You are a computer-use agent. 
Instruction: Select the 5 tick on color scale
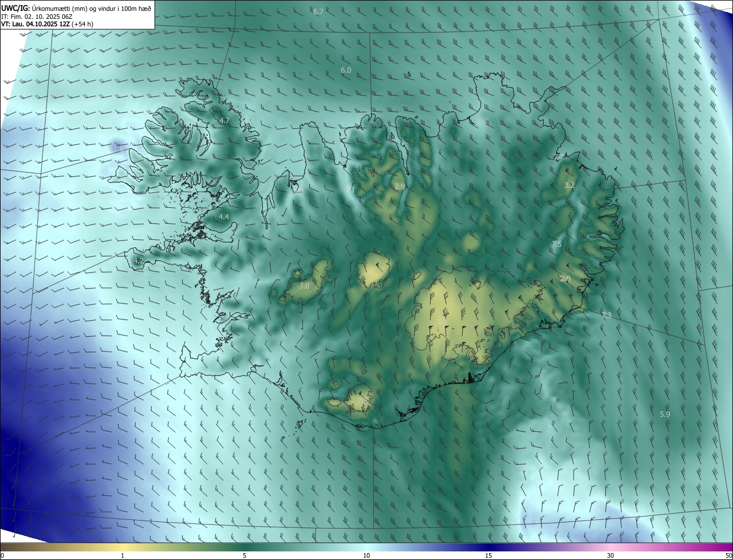pos(245,555)
